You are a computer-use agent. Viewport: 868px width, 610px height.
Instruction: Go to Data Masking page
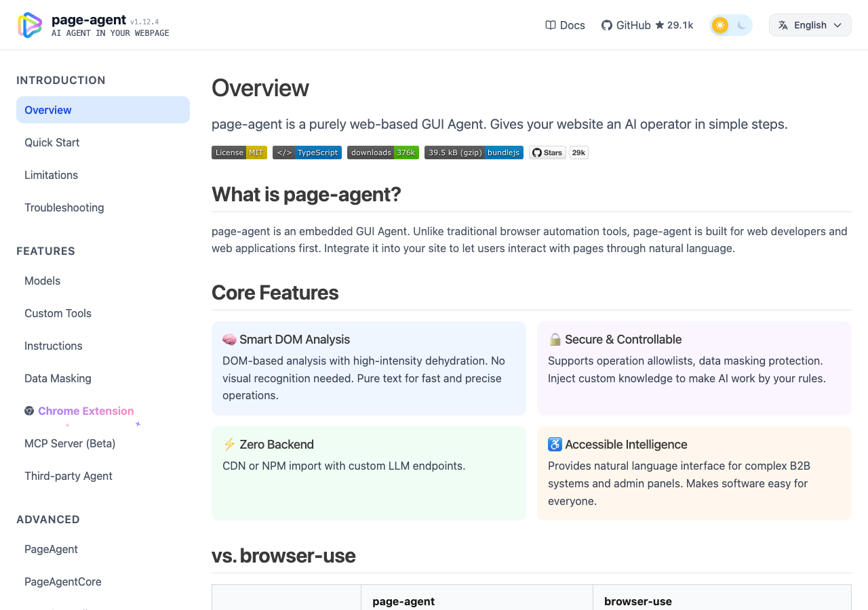click(x=103, y=378)
